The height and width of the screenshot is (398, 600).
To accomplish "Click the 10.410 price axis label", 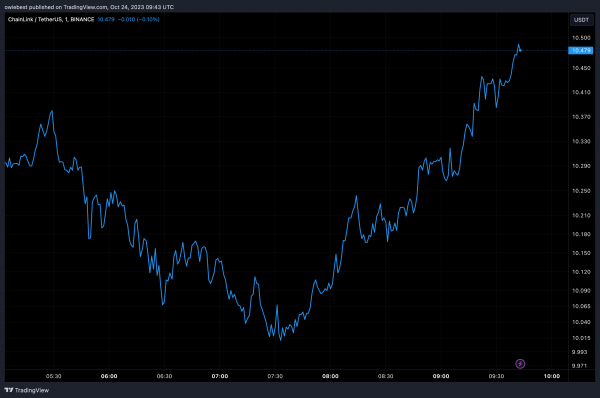I will [581, 92].
